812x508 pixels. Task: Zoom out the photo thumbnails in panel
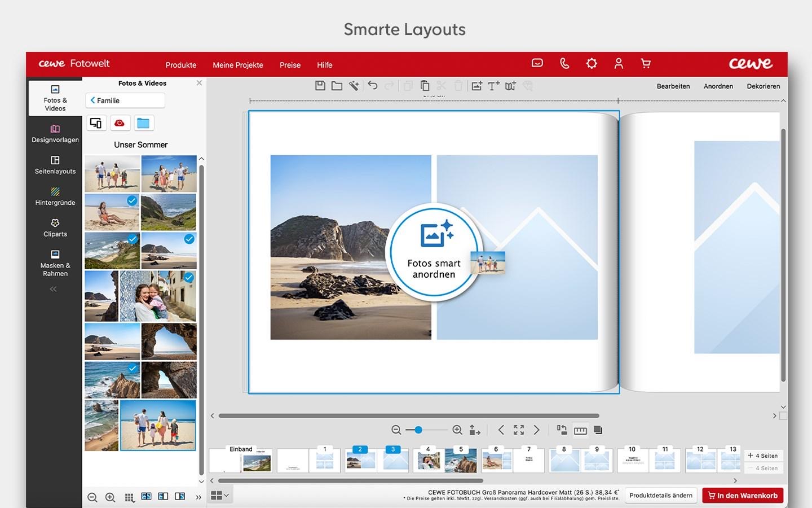(92, 498)
